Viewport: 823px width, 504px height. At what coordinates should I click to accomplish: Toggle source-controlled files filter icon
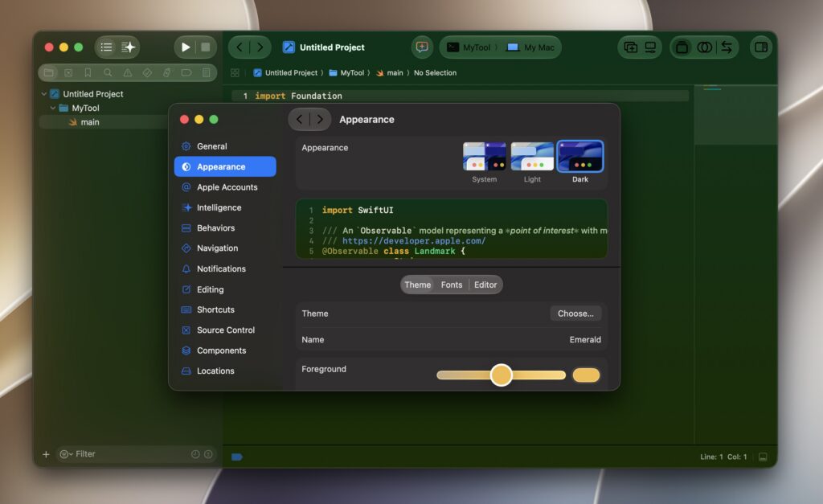pos(208,455)
